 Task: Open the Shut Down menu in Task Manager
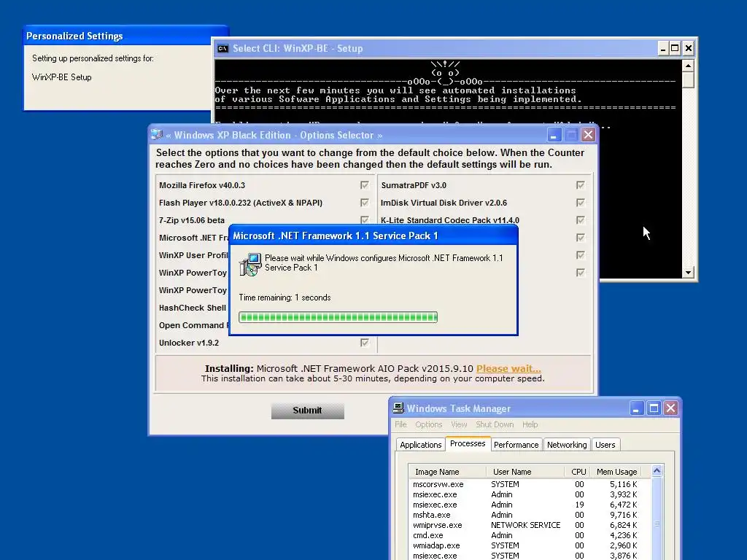[495, 424]
